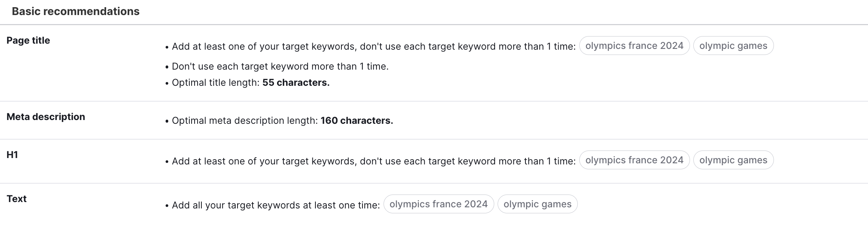The width and height of the screenshot is (868, 225).
Task: Select the olympics france 2024 chip in the H1 row
Action: [x=634, y=160]
